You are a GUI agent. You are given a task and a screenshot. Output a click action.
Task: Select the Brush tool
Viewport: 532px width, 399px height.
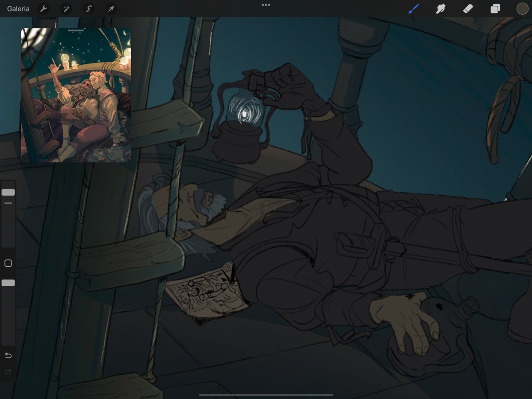pos(414,8)
